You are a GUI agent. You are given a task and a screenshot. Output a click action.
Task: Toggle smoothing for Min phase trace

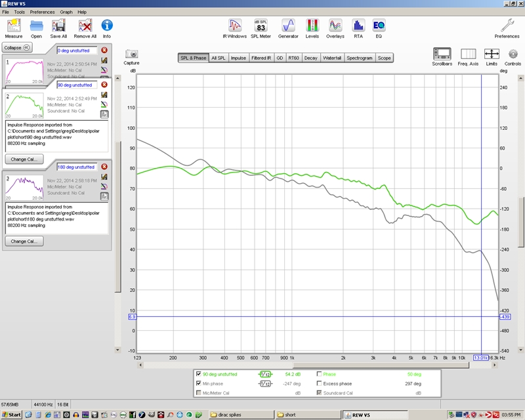(266, 383)
